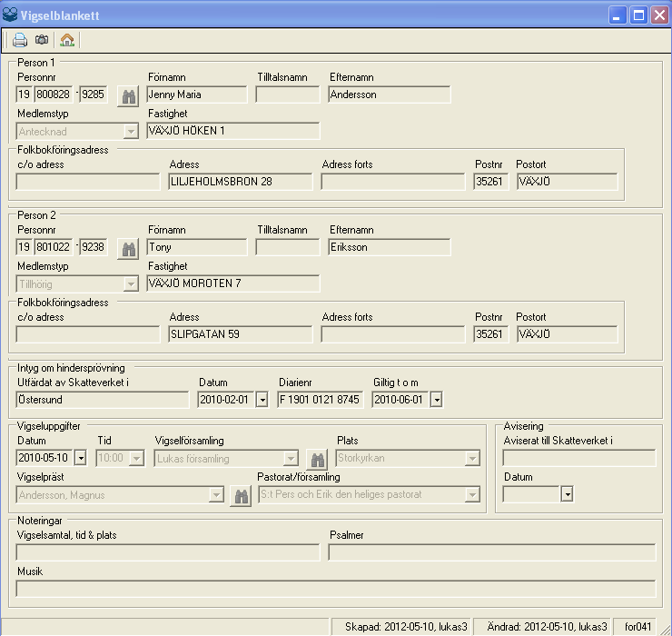
Task: Close the Vigselblankett window
Action: pos(659,15)
